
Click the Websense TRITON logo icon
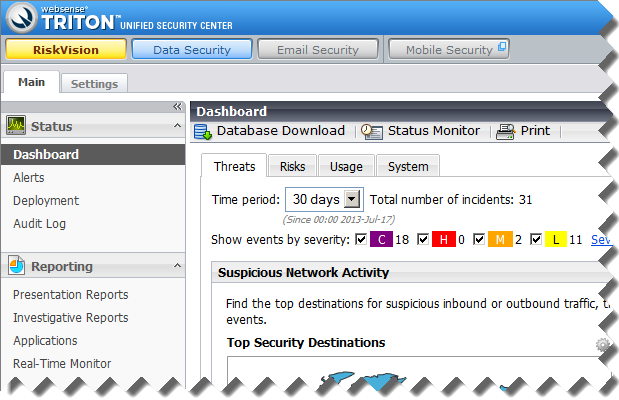(22, 18)
